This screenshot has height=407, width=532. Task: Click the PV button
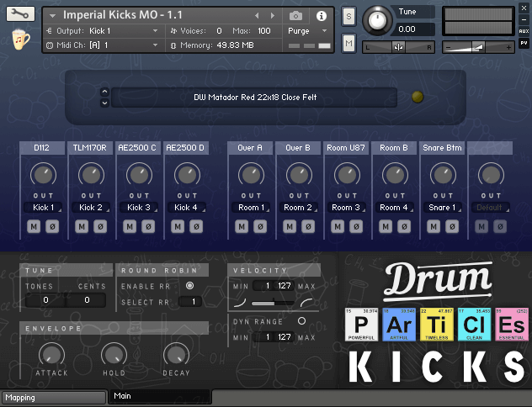(524, 44)
